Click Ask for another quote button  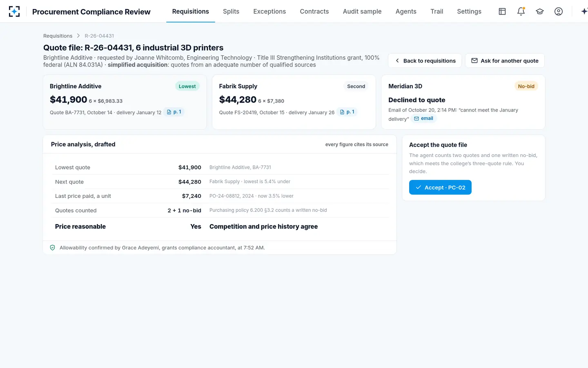click(505, 61)
